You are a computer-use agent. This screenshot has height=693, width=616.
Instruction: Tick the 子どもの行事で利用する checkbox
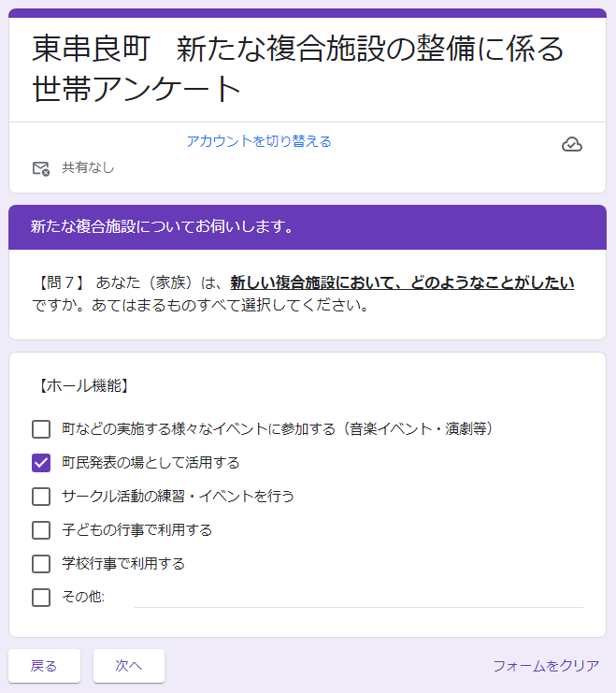[41, 530]
